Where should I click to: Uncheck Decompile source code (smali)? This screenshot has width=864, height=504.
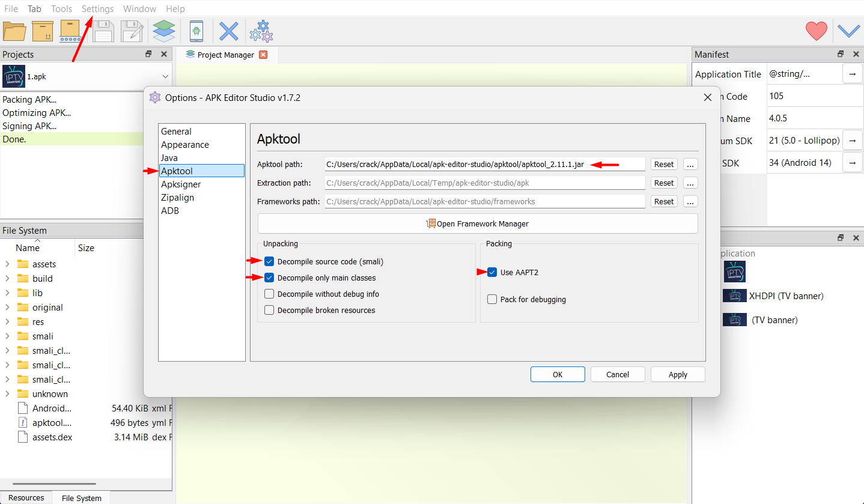click(x=269, y=261)
